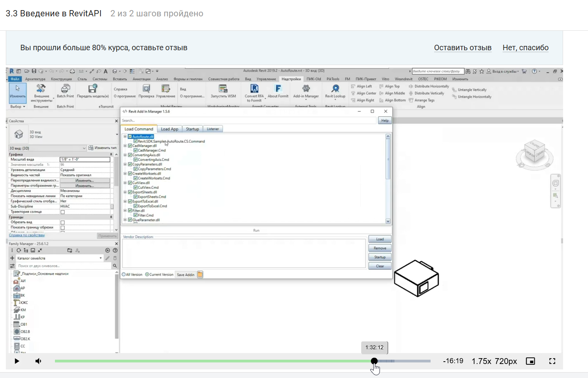
Task: Add a new family catalog with plus icon
Action: pos(12,258)
